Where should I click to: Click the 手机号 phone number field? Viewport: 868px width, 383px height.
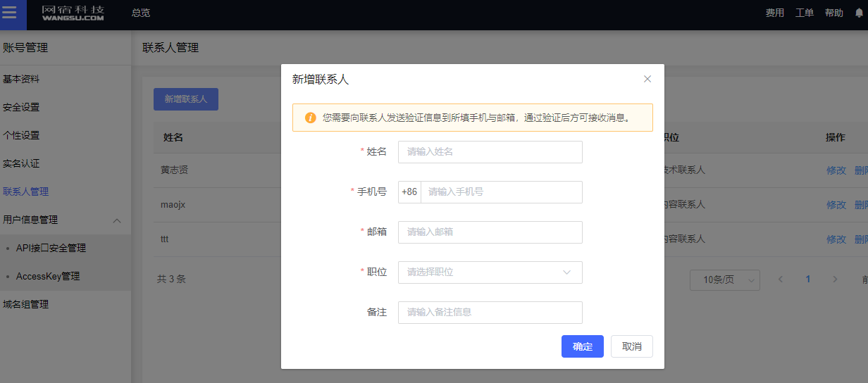pyautogui.click(x=501, y=192)
